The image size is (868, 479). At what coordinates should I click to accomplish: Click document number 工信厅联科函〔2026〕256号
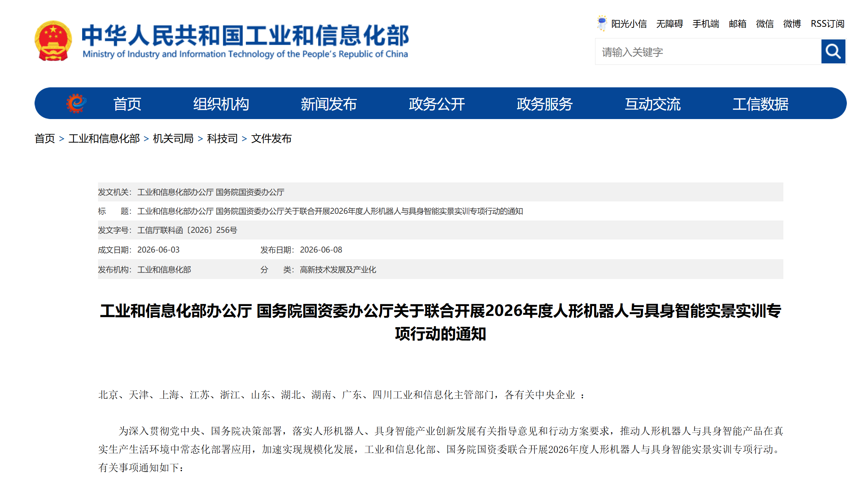[187, 230]
